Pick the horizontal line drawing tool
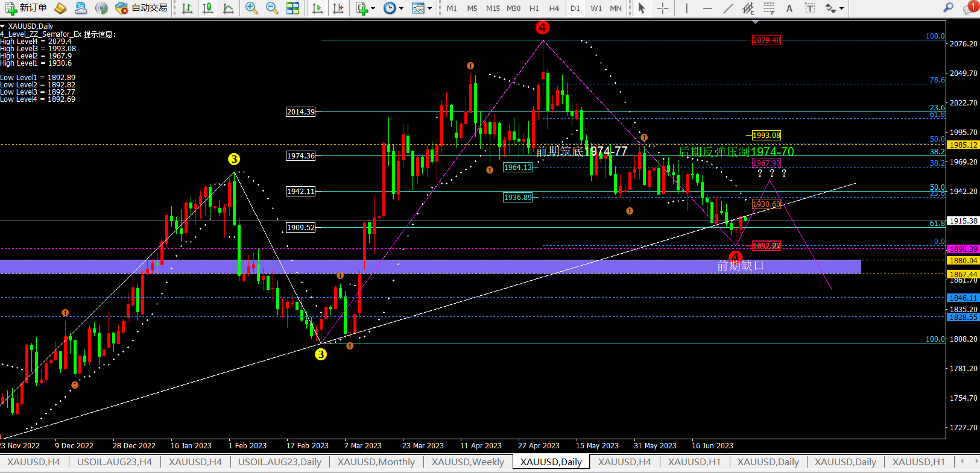 [707, 8]
